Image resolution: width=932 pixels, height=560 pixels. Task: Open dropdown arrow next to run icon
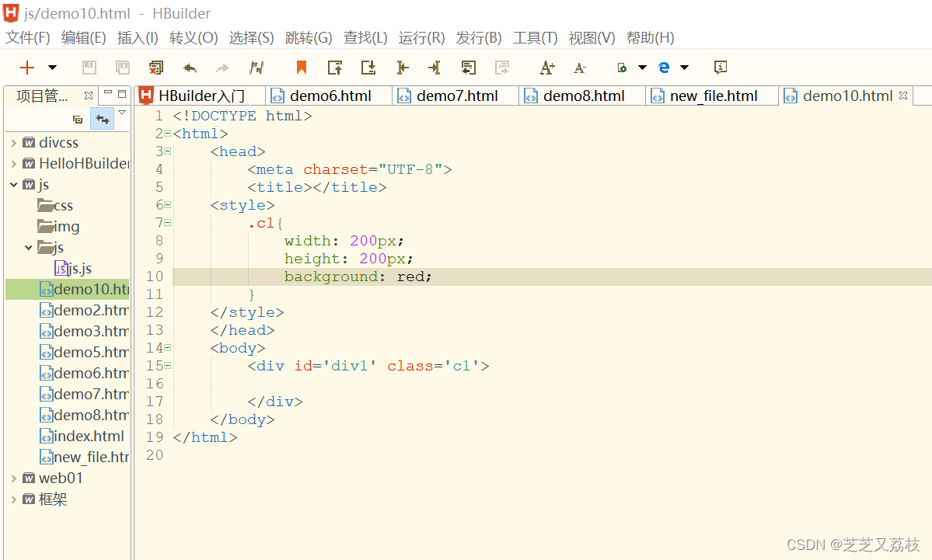click(x=643, y=68)
